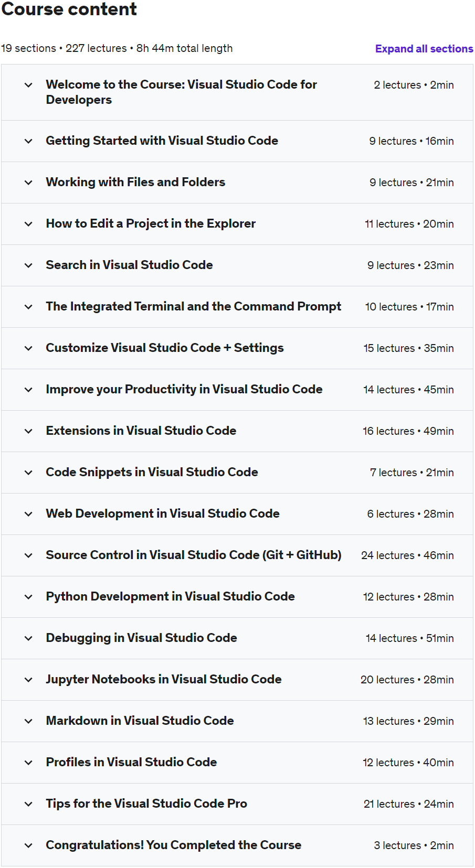The width and height of the screenshot is (475, 868).
Task: Open Improve your Productivity in Visual Studio Code
Action: pyautogui.click(x=184, y=389)
